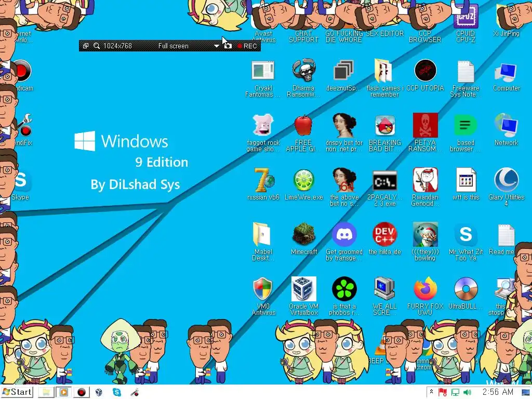Click the red flag Action Center tray icon
This screenshot has width=532, height=399.
click(x=442, y=392)
